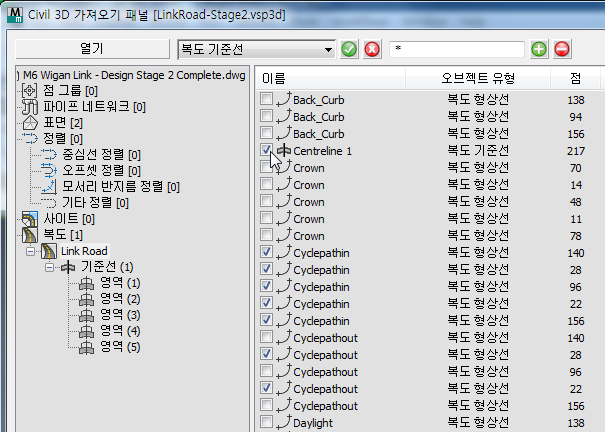605x432 pixels.
Task: Uncheck the Cyclepathin checkbox with 140 points
Action: point(266,251)
